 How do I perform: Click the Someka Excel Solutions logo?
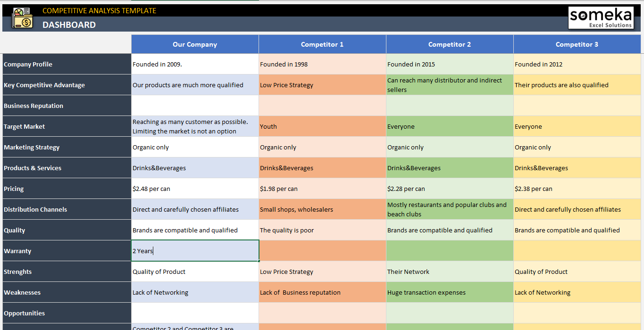click(601, 17)
